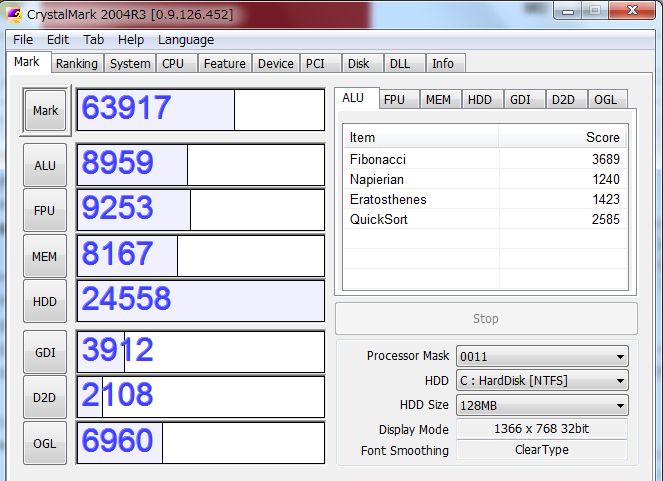Viewport: 663px width, 481px height.
Task: Open the File menu
Action: point(23,40)
